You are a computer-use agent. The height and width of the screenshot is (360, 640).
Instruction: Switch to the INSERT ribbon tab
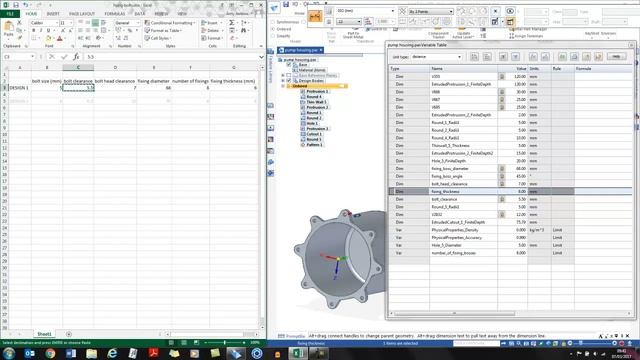(53, 14)
